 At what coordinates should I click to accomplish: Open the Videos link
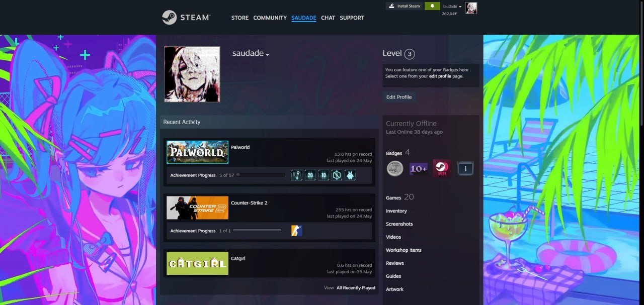[x=393, y=237]
